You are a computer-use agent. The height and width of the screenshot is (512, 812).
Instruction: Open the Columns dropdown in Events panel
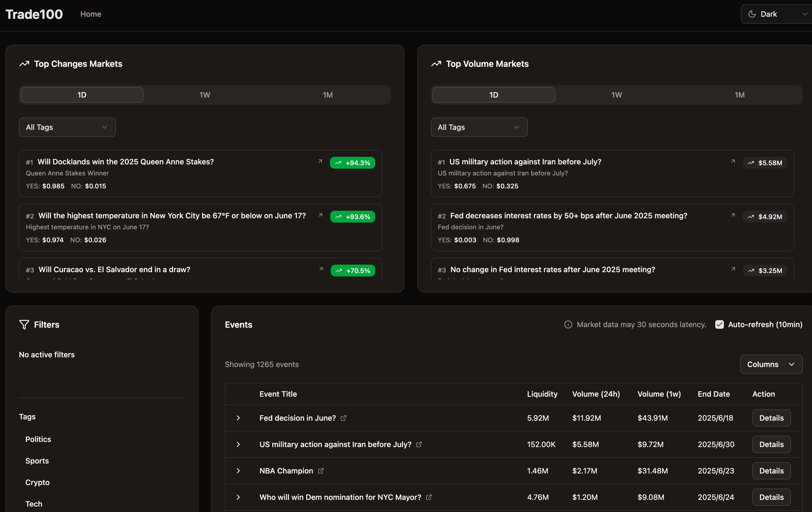771,364
